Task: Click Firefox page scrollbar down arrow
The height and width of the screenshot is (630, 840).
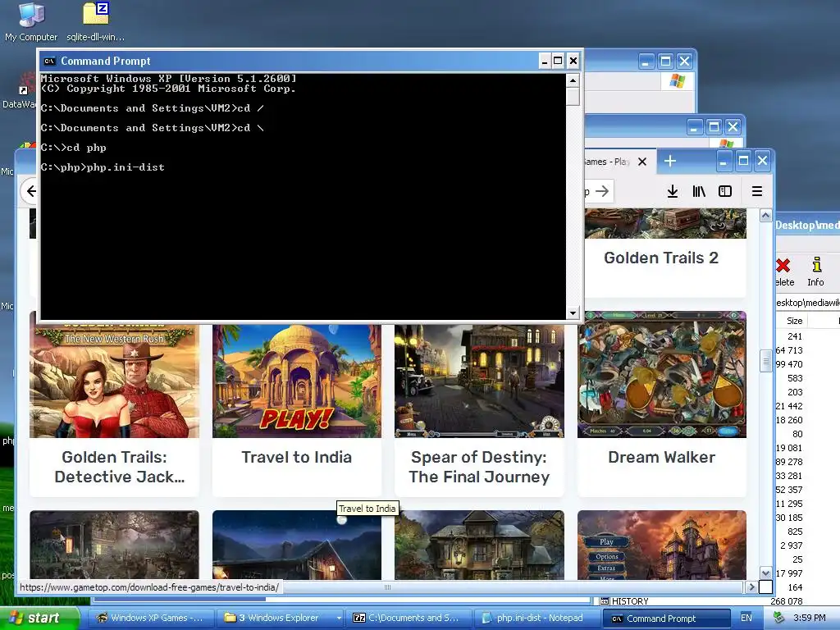Action: [x=766, y=573]
